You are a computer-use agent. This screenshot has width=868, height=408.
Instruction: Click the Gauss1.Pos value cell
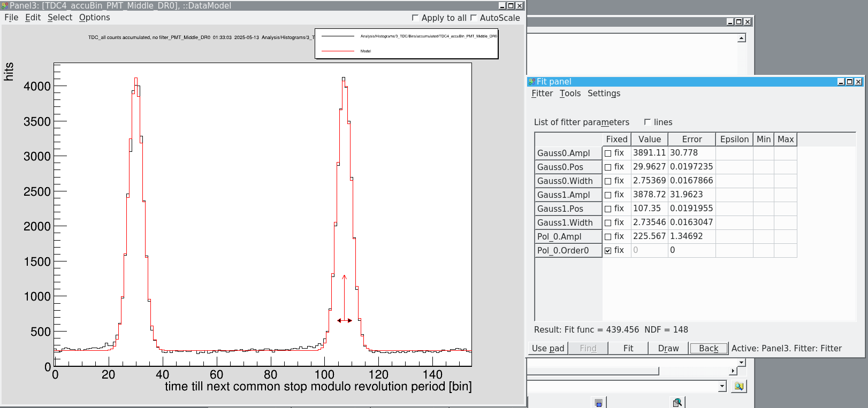tap(649, 209)
